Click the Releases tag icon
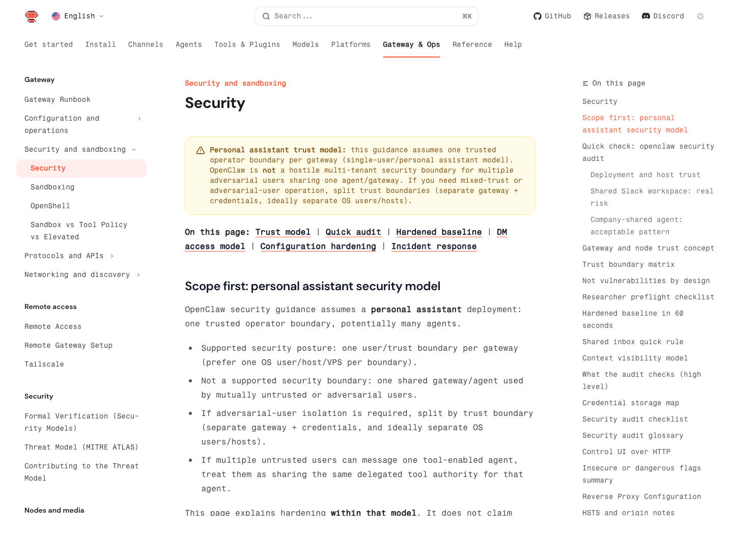This screenshot has height=560, width=733. point(587,16)
